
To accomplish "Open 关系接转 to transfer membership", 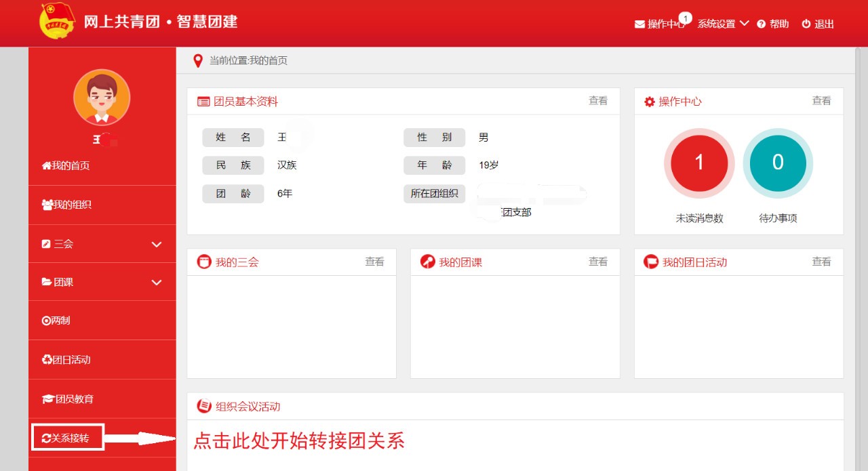I will 66,438.
